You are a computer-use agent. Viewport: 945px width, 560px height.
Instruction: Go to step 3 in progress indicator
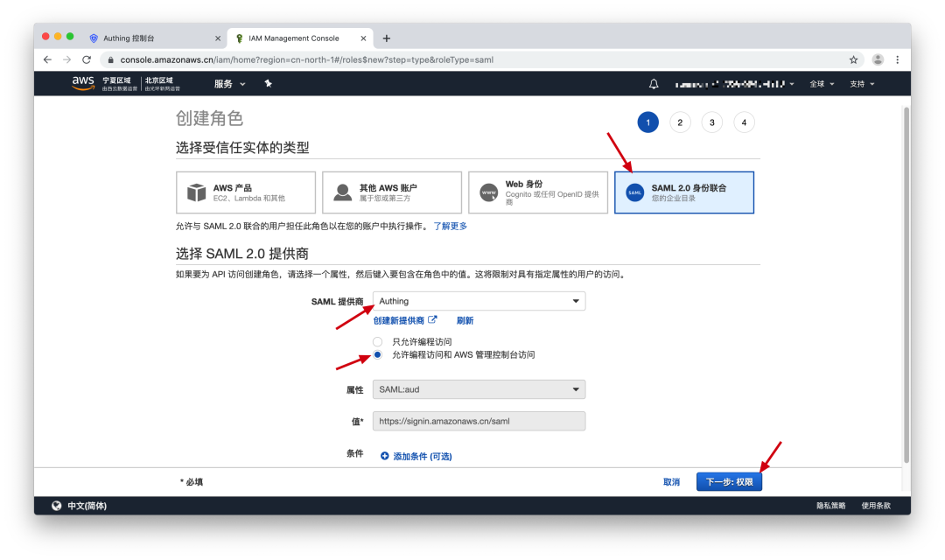coord(711,122)
